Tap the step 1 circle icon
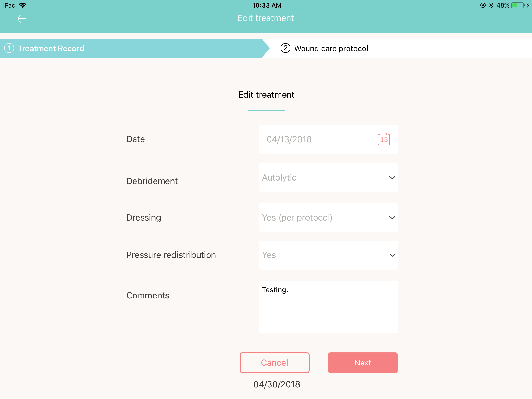 [x=9, y=48]
